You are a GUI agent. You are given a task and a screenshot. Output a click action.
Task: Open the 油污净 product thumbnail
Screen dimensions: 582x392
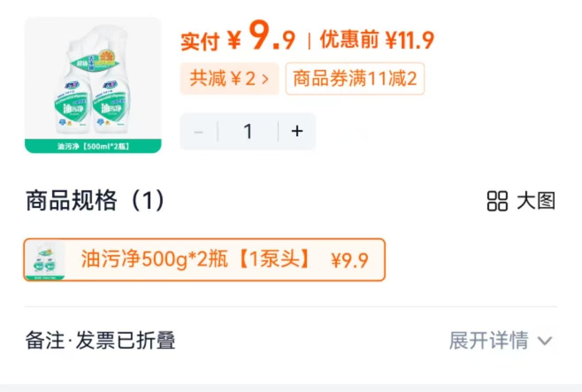coord(93,82)
